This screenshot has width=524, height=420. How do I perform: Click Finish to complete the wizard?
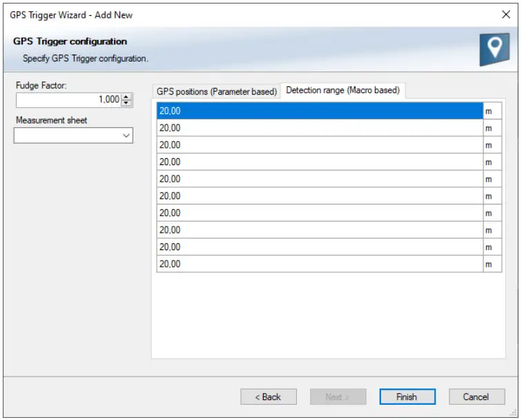coord(407,397)
